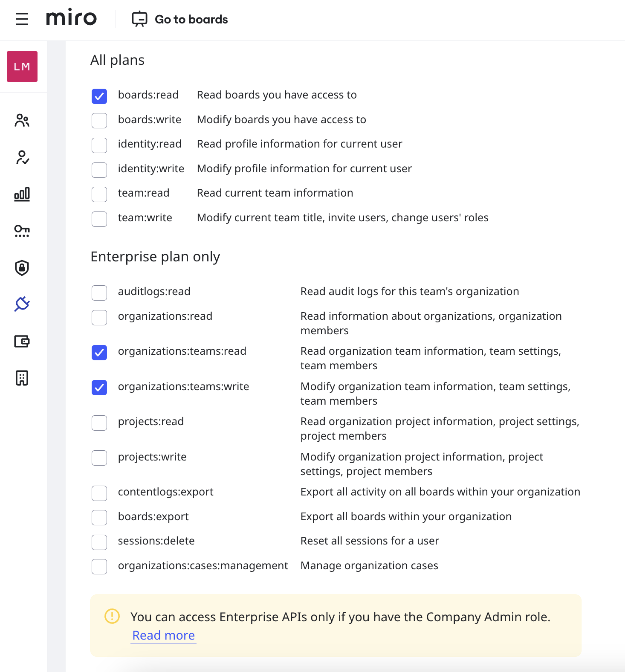Check the projects:read scope

(x=99, y=423)
